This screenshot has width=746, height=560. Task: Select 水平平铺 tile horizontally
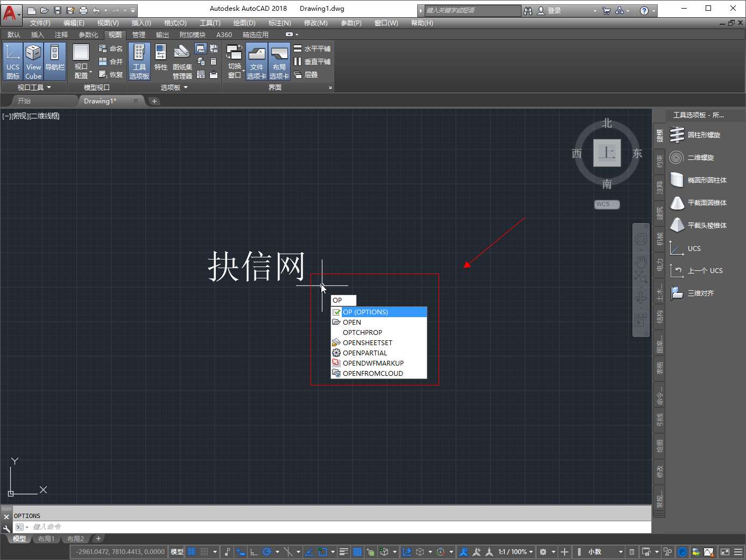312,48
